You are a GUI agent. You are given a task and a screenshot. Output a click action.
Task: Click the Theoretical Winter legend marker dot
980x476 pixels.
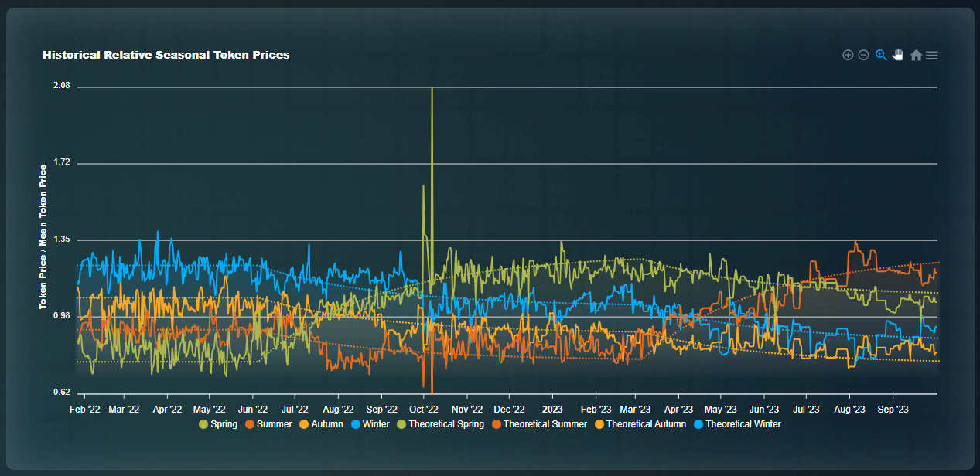point(699,424)
